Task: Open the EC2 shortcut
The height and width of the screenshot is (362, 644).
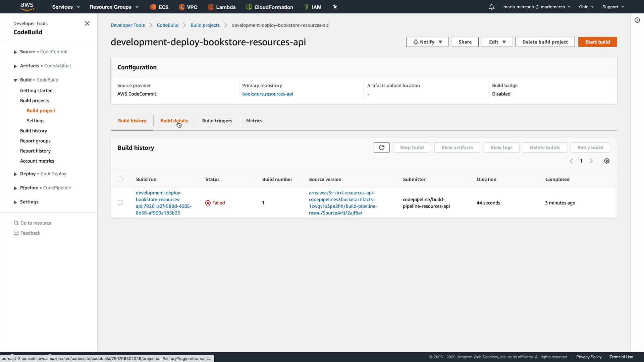Action: pyautogui.click(x=159, y=7)
